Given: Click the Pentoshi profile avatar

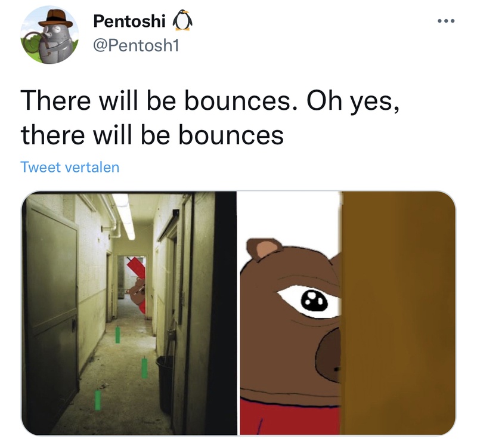Looking at the screenshot, I should pos(49,35).
